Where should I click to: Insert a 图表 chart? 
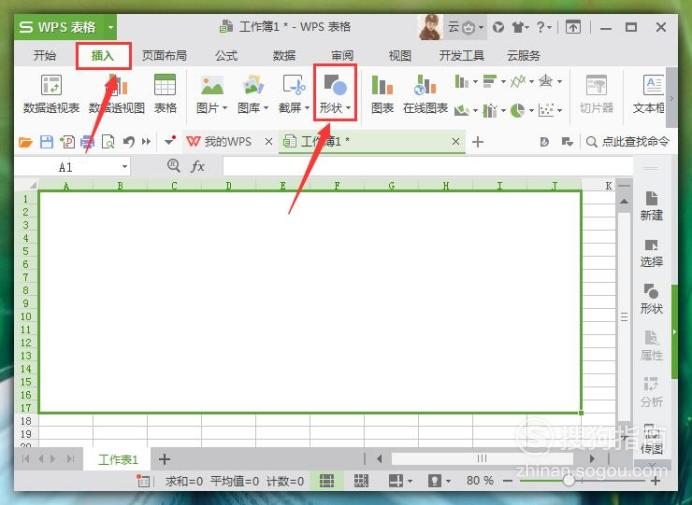click(x=382, y=94)
